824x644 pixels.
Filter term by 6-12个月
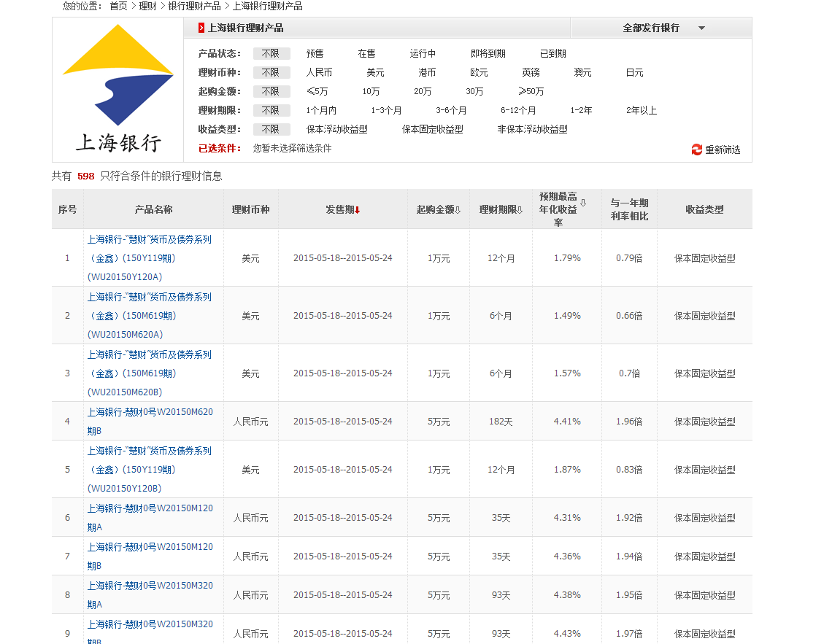pos(518,110)
